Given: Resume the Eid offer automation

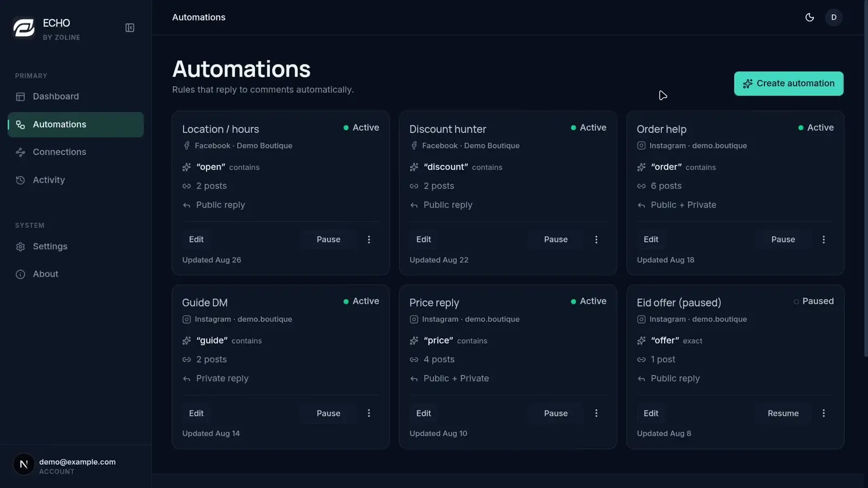Looking at the screenshot, I should (783, 413).
